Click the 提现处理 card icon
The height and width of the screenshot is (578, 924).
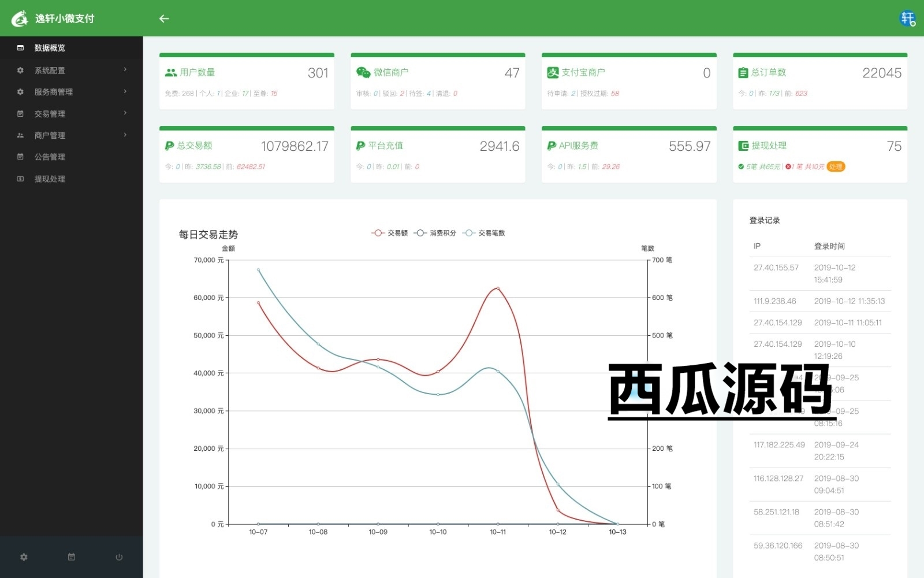(743, 146)
